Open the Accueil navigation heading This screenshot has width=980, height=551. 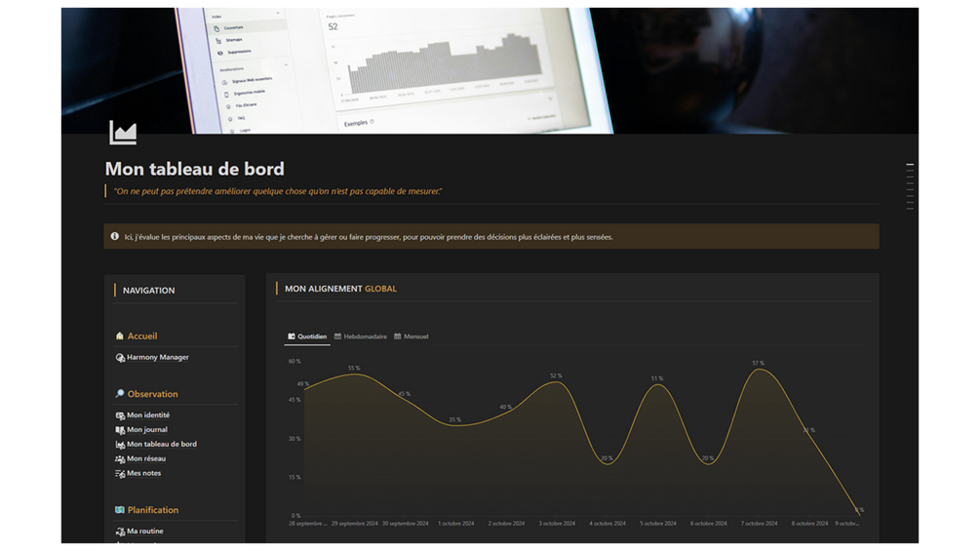point(141,336)
